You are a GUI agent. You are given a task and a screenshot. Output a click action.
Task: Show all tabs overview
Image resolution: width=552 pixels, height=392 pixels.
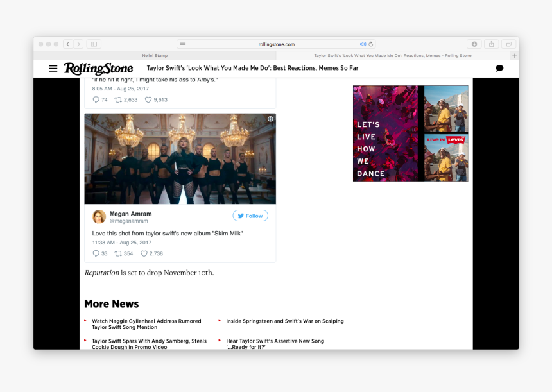point(509,44)
